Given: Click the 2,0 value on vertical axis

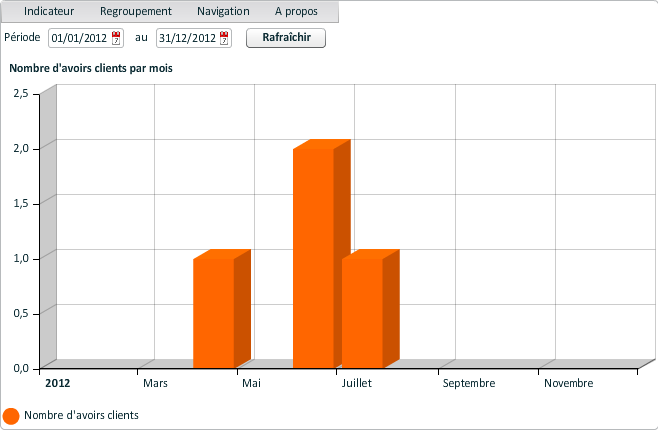Looking at the screenshot, I should point(21,149).
